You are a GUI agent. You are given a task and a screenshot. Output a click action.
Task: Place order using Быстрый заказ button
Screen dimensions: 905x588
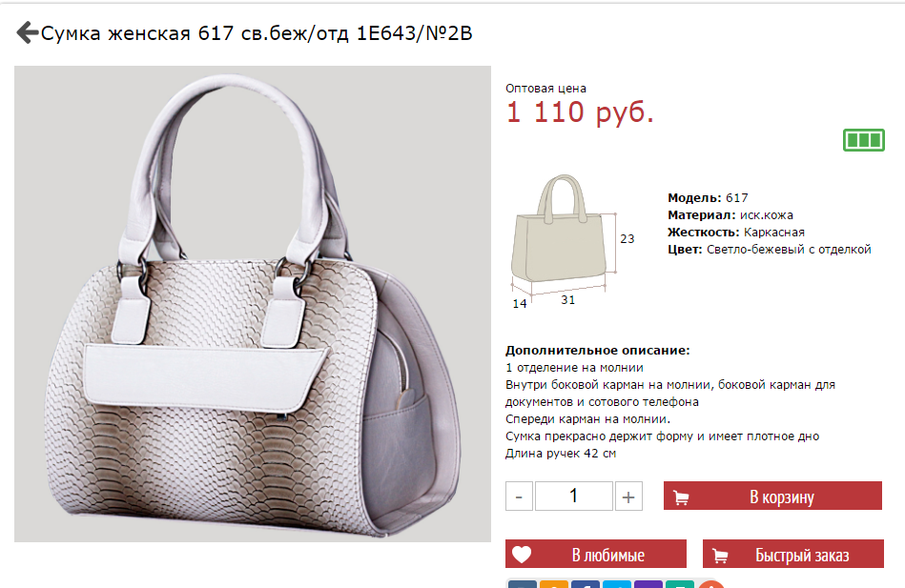tap(793, 554)
